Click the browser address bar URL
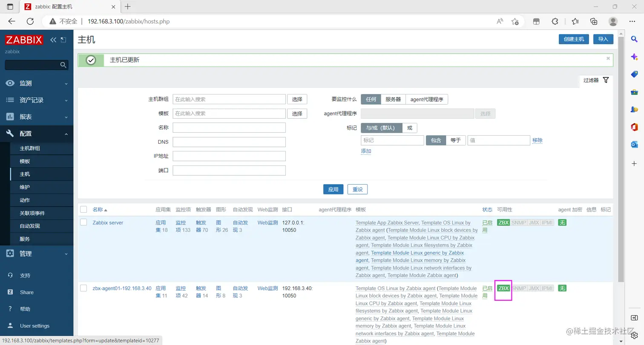 (x=129, y=21)
